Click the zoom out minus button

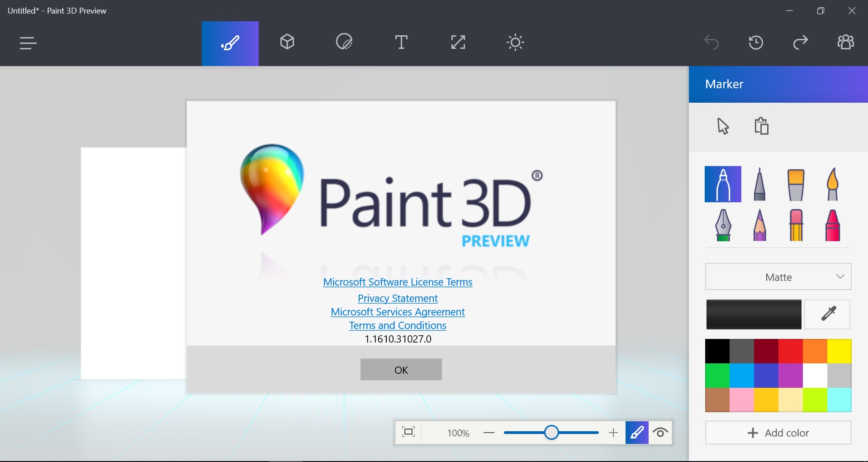[x=489, y=433]
